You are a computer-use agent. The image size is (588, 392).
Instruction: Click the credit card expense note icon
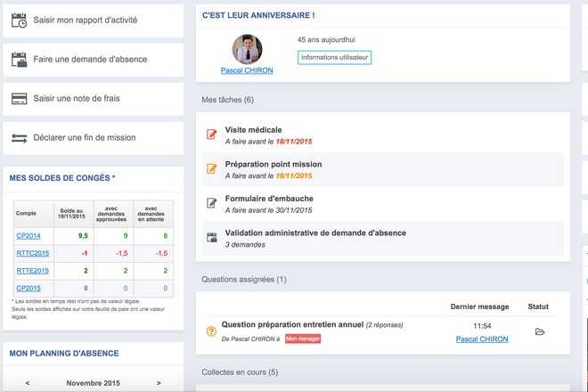click(19, 99)
